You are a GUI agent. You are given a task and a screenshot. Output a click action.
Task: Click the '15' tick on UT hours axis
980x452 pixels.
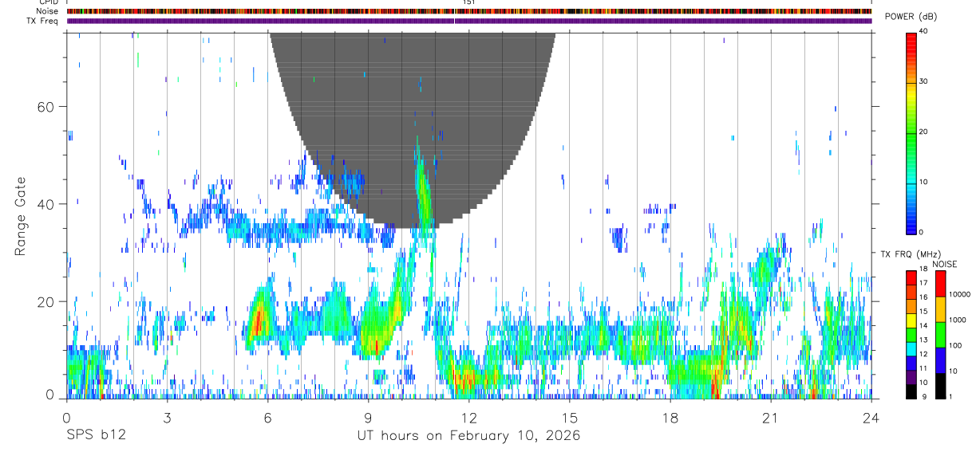point(569,417)
